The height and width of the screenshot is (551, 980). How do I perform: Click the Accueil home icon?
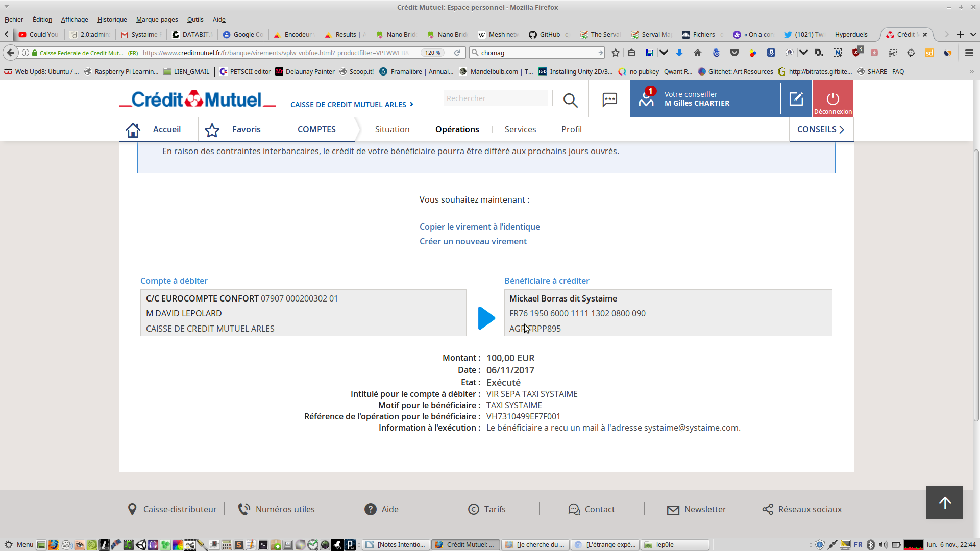(x=133, y=130)
